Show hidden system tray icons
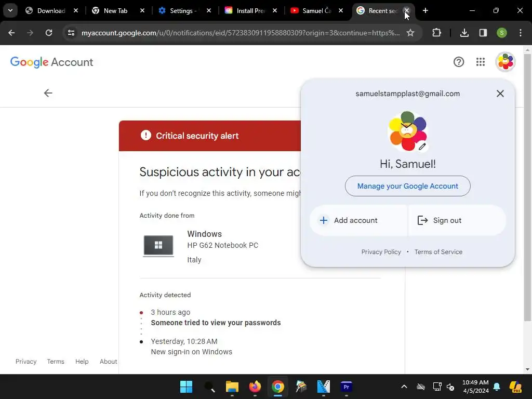The width and height of the screenshot is (532, 399). click(x=404, y=387)
